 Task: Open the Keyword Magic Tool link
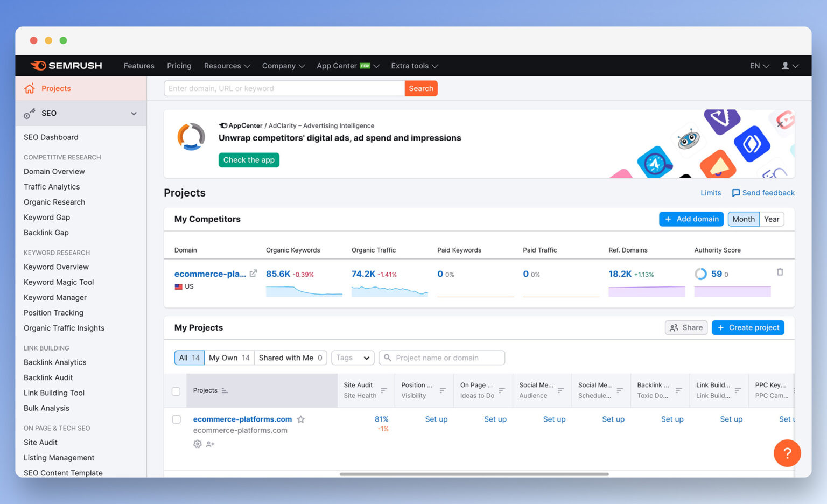click(59, 282)
